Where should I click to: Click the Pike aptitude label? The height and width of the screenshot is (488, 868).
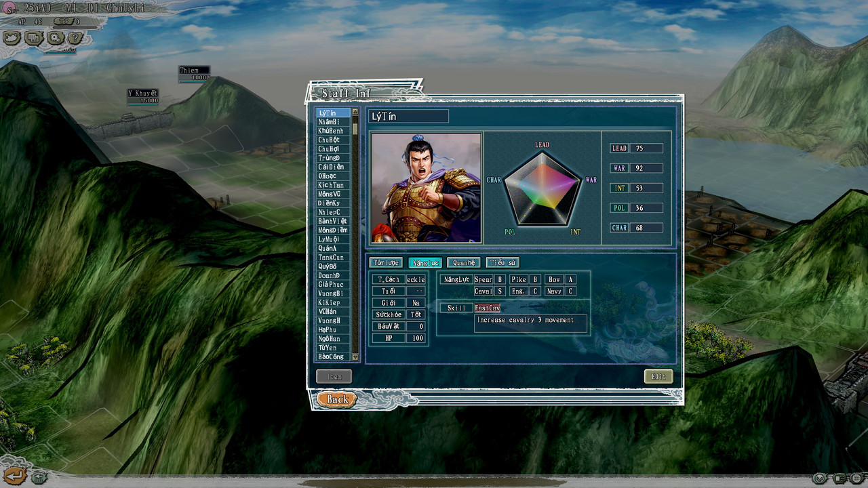519,279
